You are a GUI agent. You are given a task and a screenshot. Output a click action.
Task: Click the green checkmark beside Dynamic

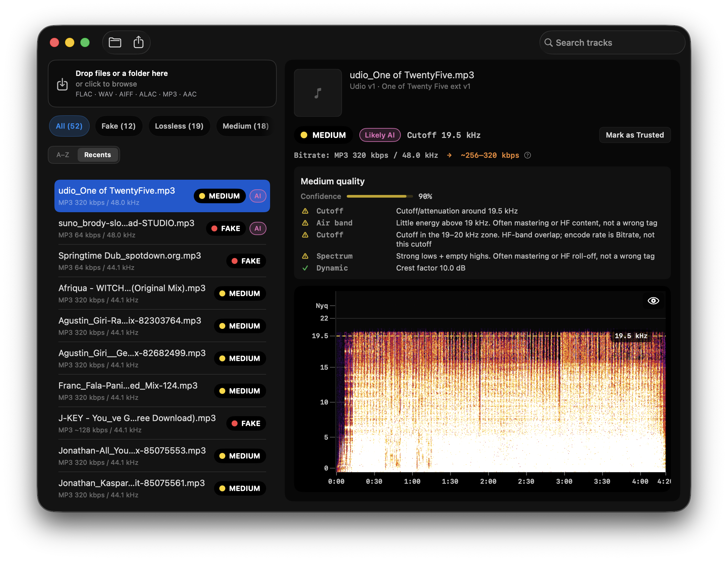pos(305,268)
